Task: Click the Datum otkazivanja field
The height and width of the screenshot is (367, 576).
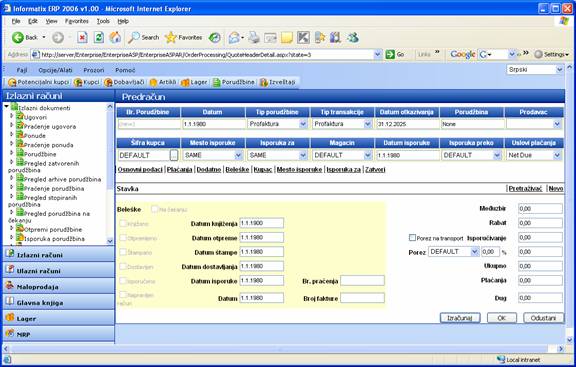Action: point(407,124)
